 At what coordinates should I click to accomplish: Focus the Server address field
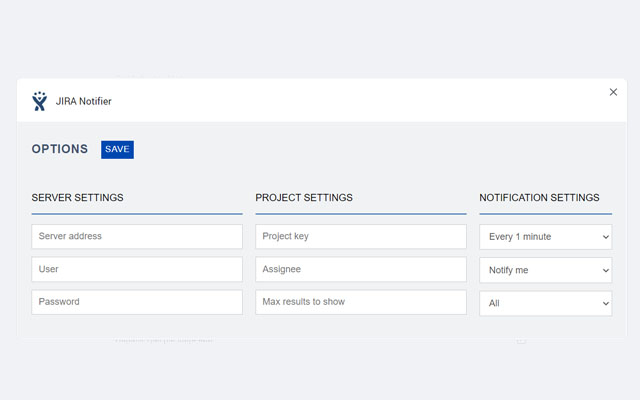137,236
